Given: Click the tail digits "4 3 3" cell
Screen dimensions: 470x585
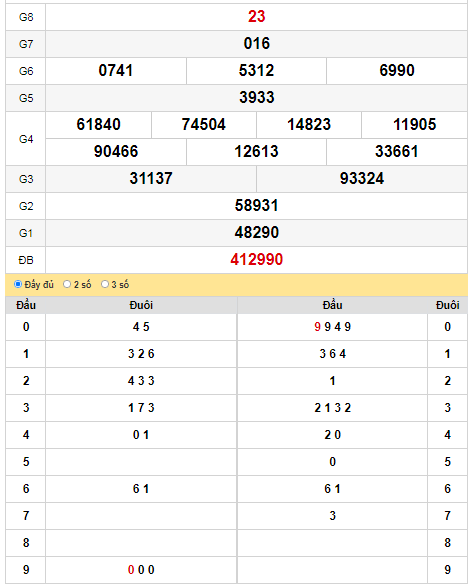Looking at the screenshot, I should pyautogui.click(x=141, y=381).
